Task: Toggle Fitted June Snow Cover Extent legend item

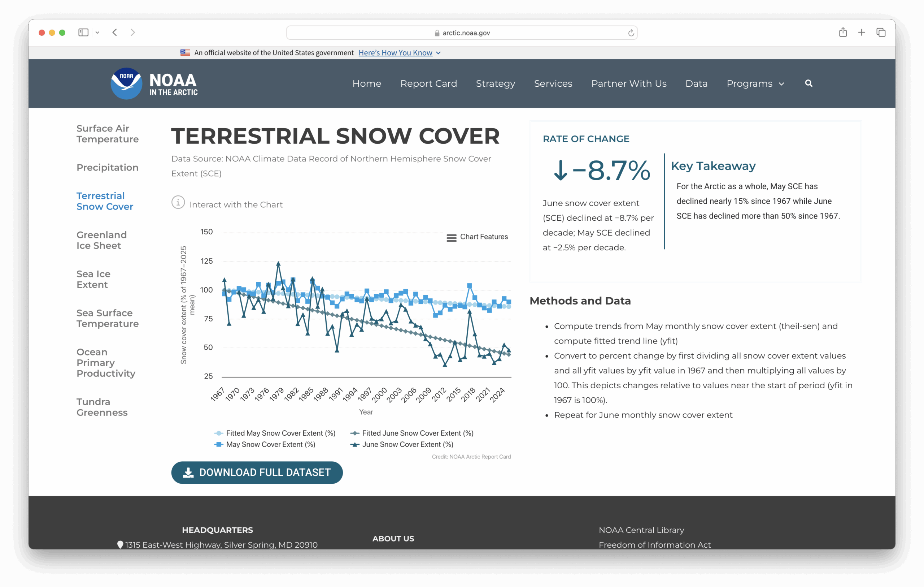Action: [417, 433]
